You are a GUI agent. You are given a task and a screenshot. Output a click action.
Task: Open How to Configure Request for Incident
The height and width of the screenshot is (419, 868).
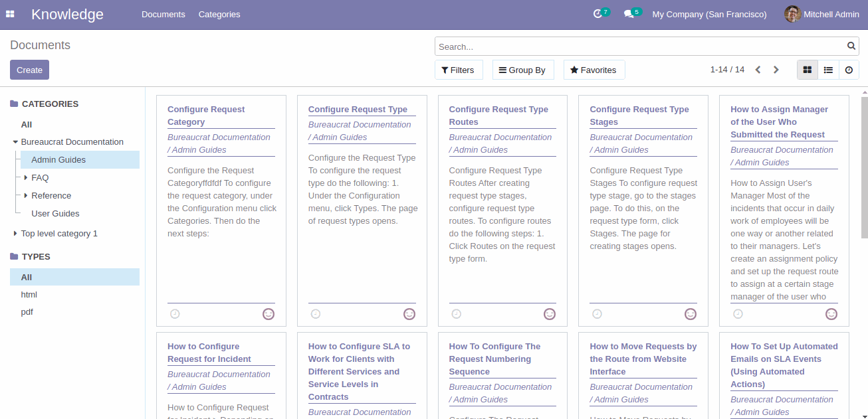coord(209,353)
